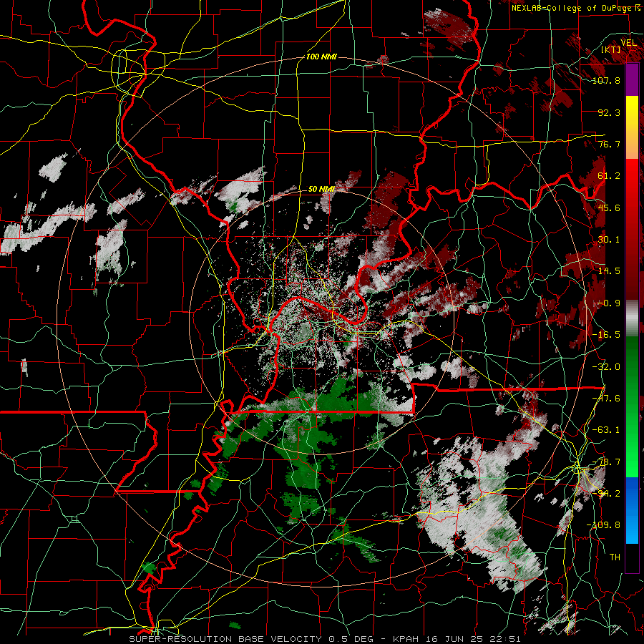Image resolution: width=644 pixels, height=644 pixels.
Task: Click the 14.5 value on velocity scale
Action: click(x=609, y=271)
